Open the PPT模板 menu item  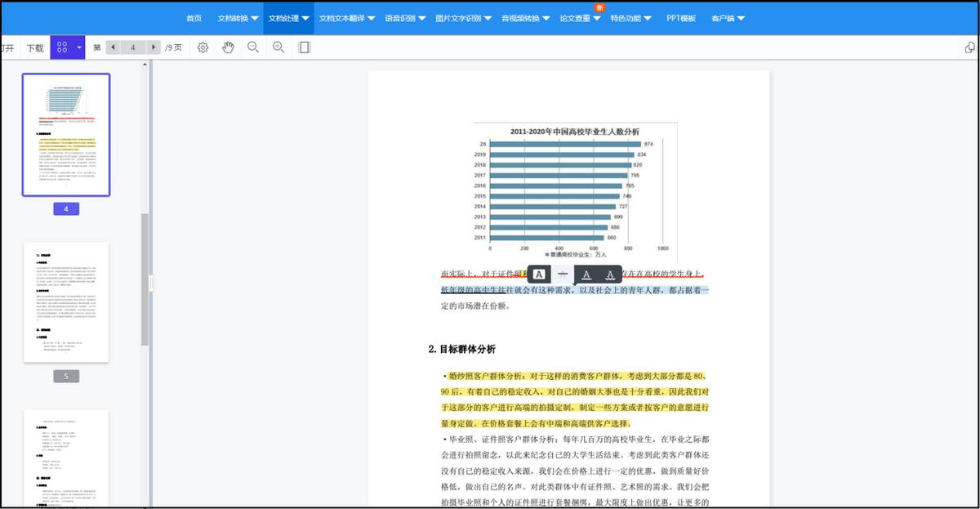pos(681,17)
